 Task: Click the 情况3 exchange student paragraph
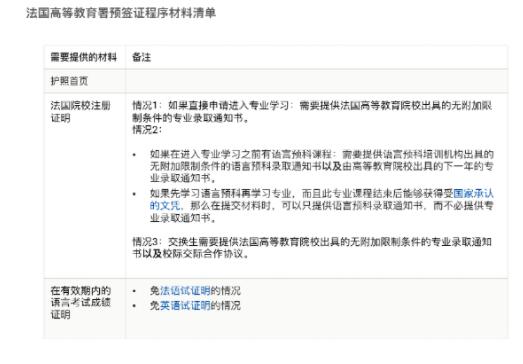coord(312,248)
